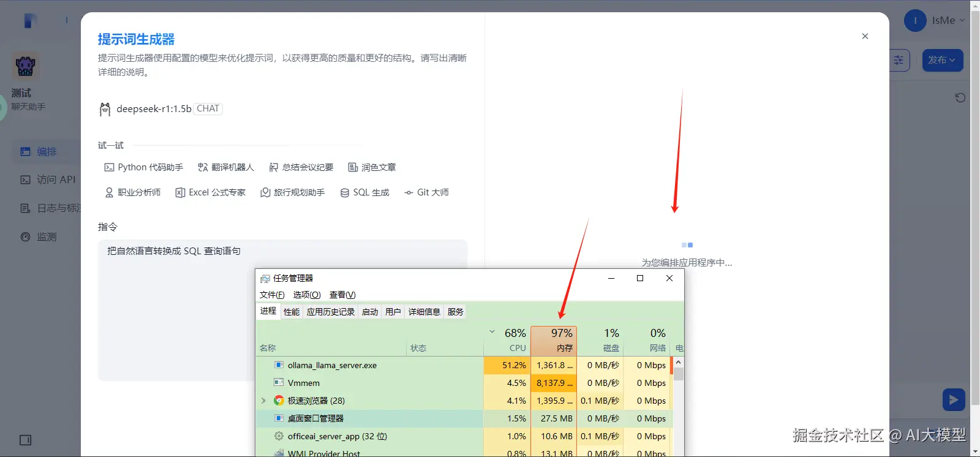Try the Excel 公式专家 example

click(x=211, y=192)
